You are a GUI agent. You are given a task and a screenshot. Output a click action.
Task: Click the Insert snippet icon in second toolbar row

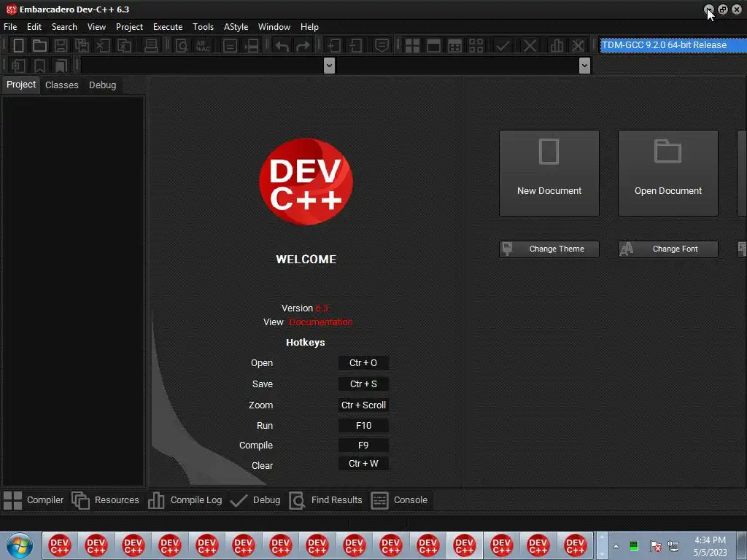click(18, 65)
